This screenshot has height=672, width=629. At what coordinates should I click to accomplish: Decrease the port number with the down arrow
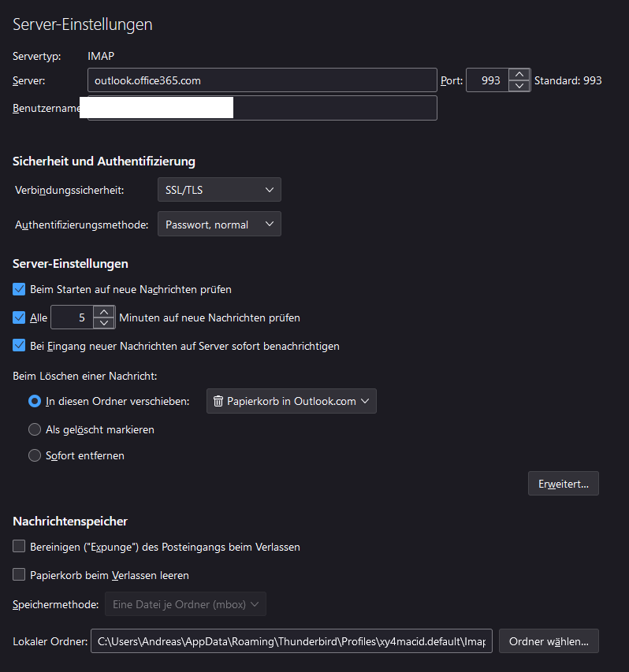click(x=519, y=86)
